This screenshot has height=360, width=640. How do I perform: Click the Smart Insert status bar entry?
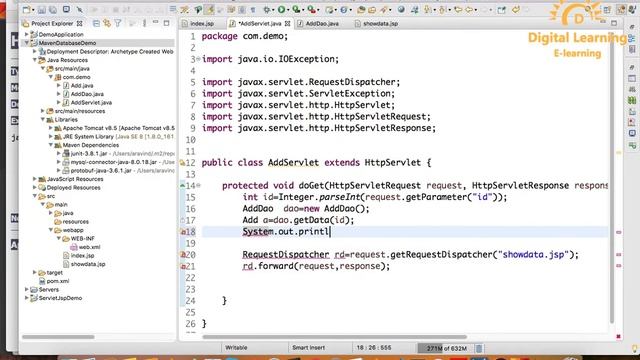pos(308,348)
